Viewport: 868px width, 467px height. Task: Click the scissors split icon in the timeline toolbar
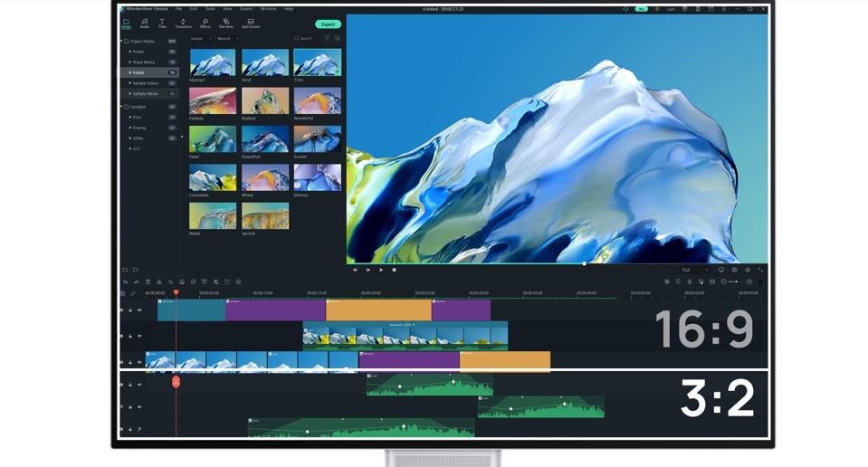click(x=159, y=282)
